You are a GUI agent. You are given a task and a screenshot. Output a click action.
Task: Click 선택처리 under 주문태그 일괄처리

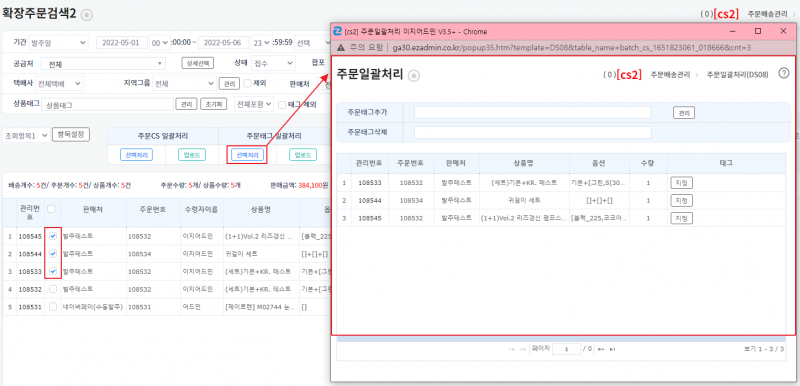(x=247, y=155)
